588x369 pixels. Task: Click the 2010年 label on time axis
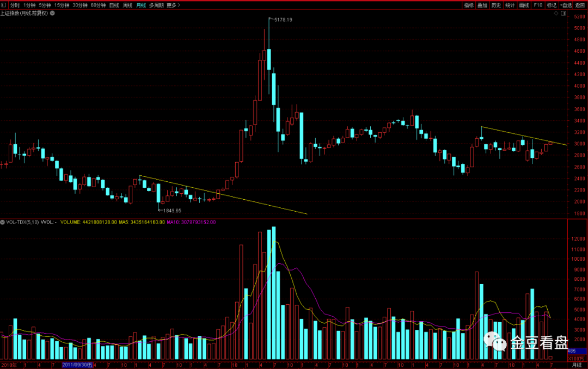pyautogui.click(x=9, y=365)
